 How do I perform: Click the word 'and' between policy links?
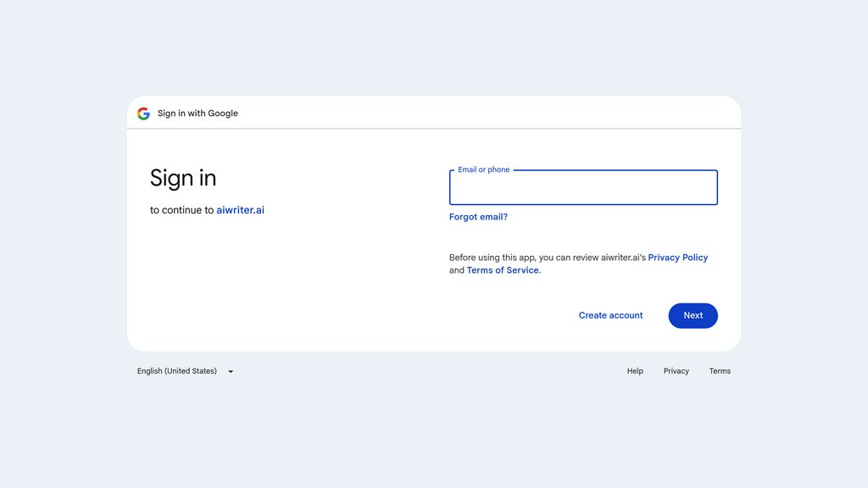tap(457, 270)
